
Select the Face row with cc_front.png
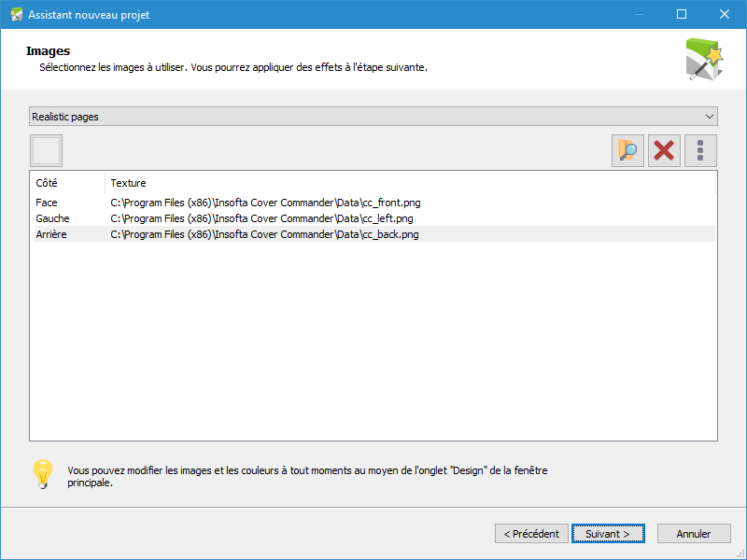375,203
